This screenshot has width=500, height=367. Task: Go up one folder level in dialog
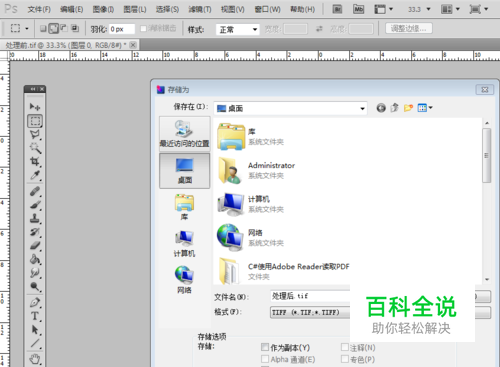[395, 108]
